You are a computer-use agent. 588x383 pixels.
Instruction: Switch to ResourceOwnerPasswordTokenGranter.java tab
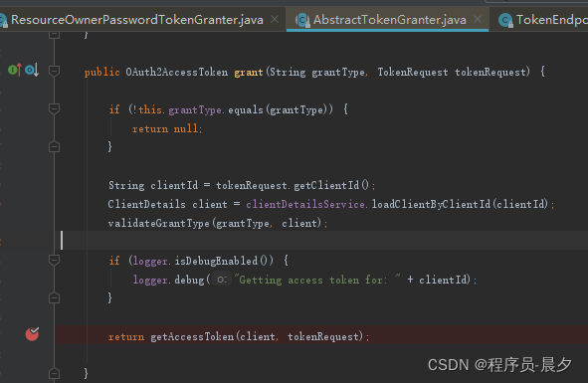(x=137, y=20)
